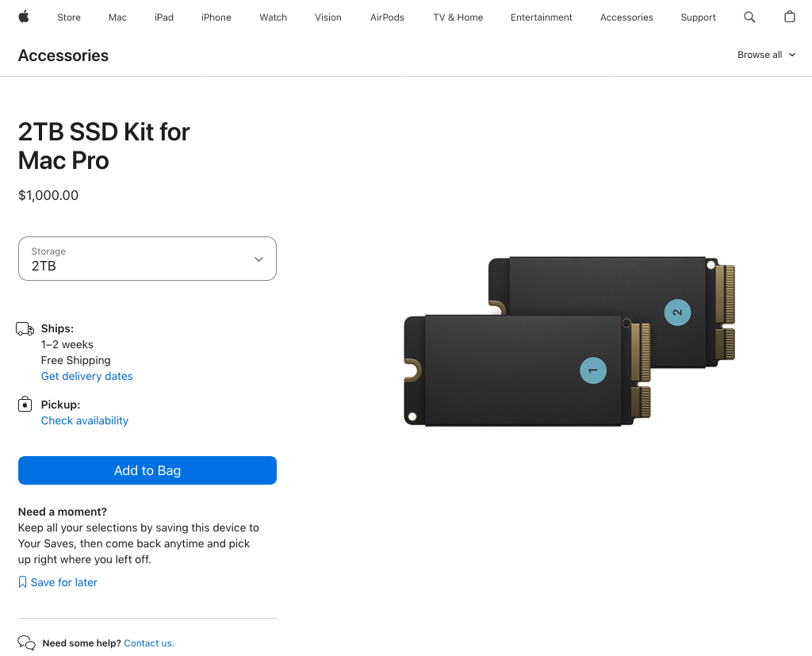Click the Storage dropdown chevron arrow

tap(259, 259)
